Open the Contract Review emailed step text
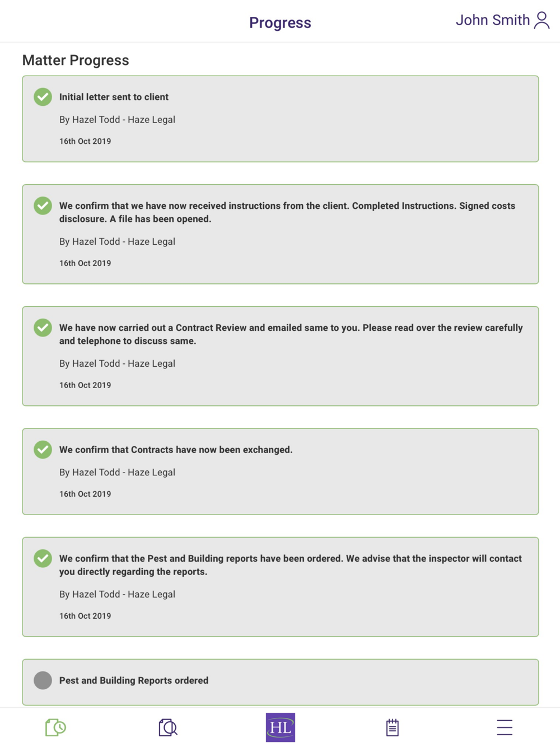The height and width of the screenshot is (747, 560). pyautogui.click(x=291, y=334)
